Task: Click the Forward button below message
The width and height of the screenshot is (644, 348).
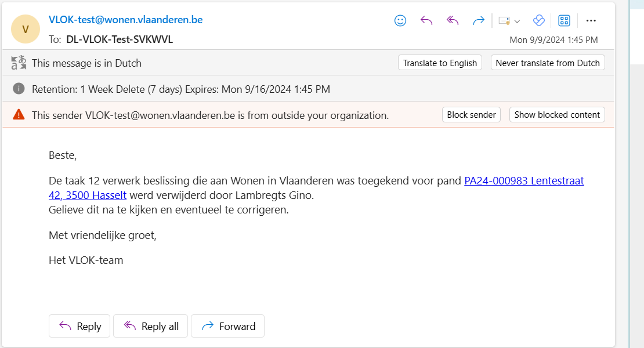Action: pyautogui.click(x=227, y=327)
